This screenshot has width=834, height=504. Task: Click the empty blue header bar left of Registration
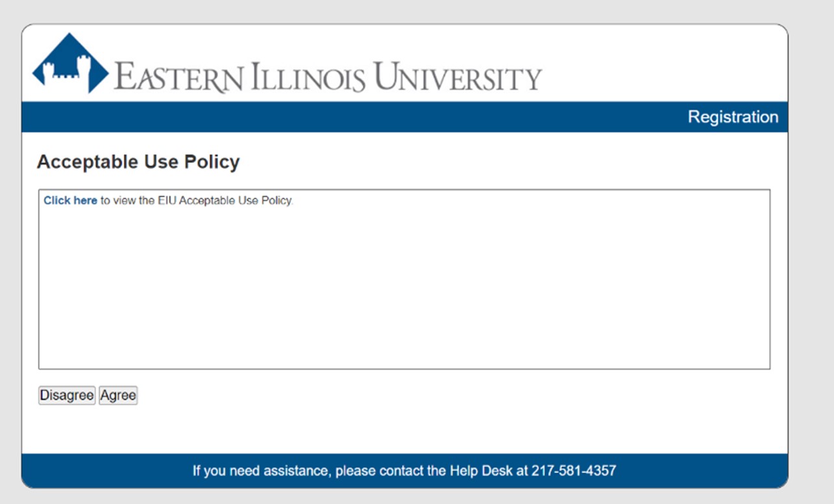(x=325, y=117)
